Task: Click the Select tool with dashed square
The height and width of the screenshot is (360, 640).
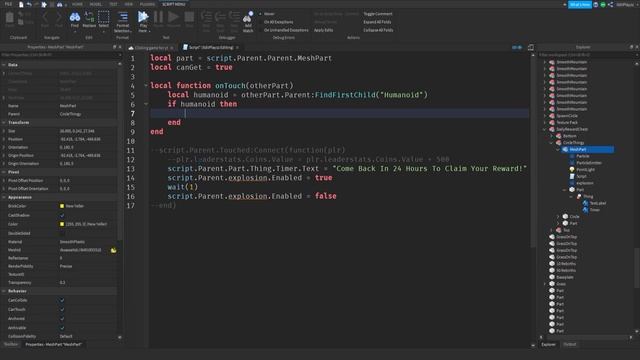Action: (x=104, y=17)
